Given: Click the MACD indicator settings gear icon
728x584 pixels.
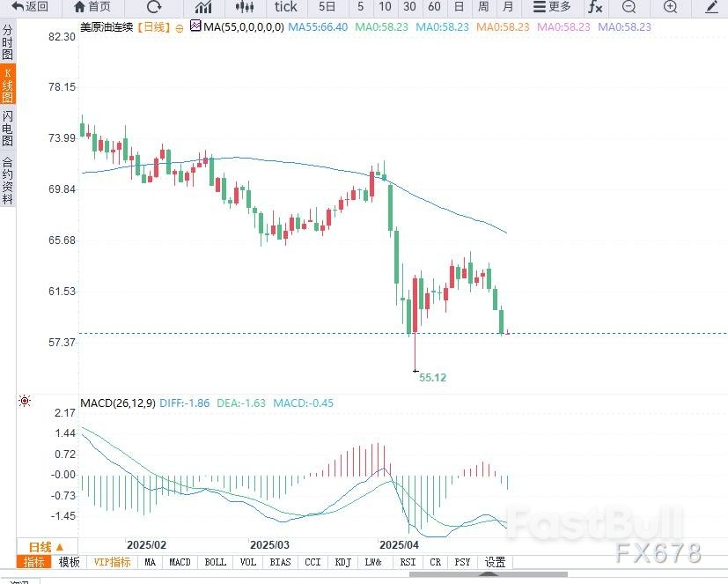Looking at the screenshot, I should tap(25, 402).
